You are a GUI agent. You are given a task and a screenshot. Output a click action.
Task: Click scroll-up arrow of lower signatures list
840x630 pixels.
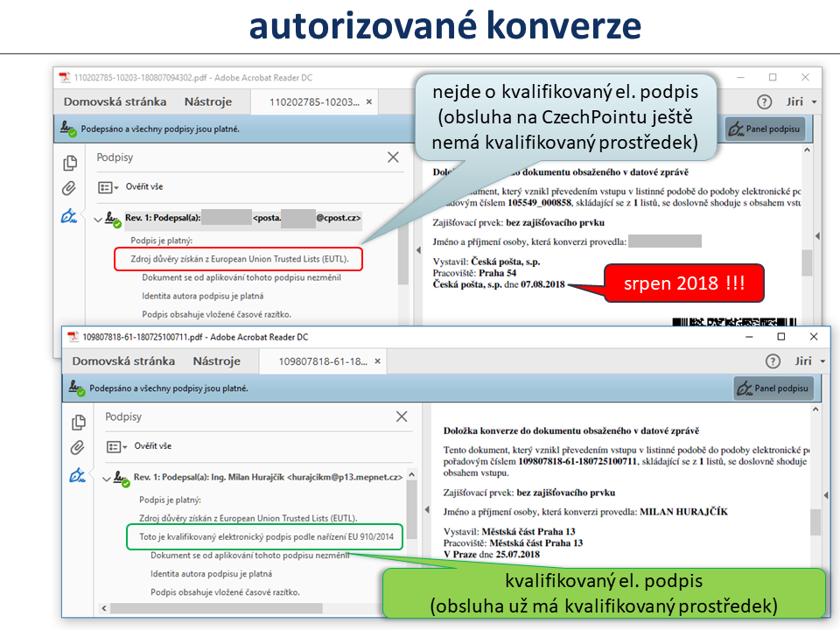click(412, 474)
